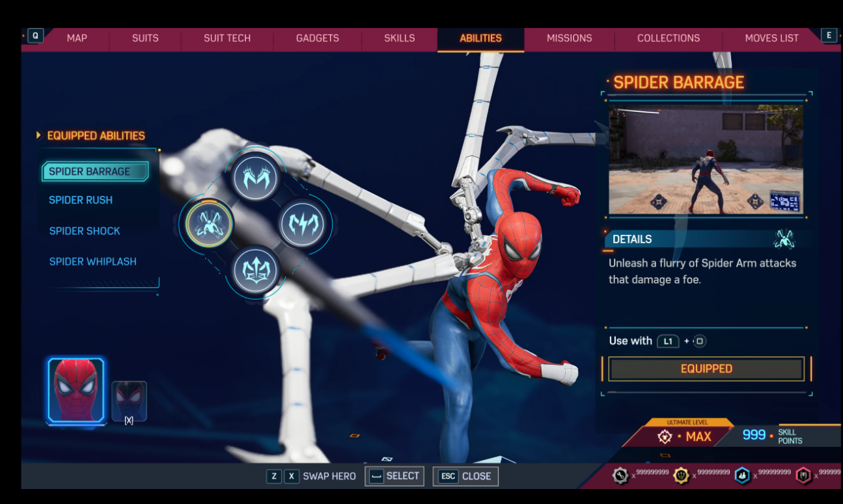Click the X key swap hero icon
Viewport: 843px width, 504px height.
292,476
